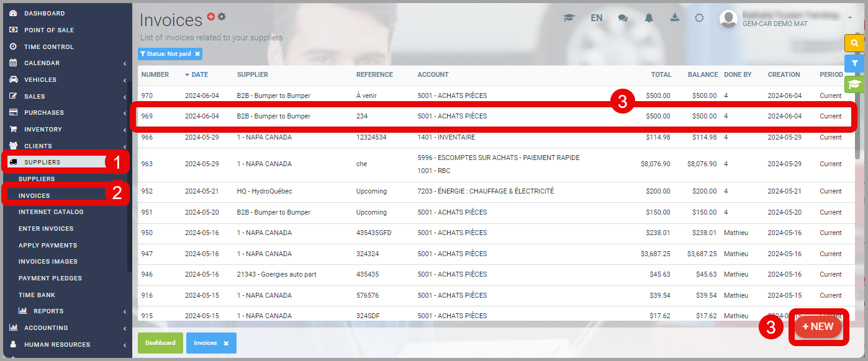The height and width of the screenshot is (361, 868).
Task: Sort the table by Date column header
Action: (x=199, y=74)
